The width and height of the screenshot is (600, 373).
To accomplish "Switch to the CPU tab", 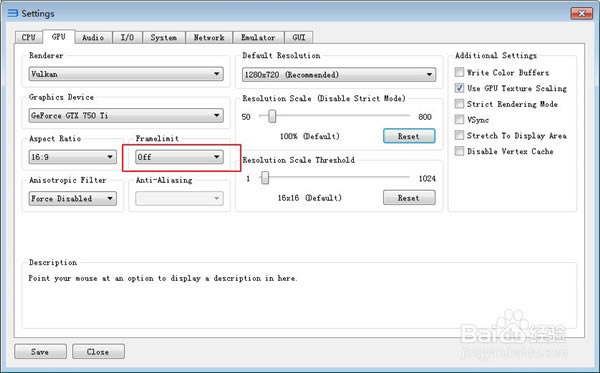I will click(28, 37).
